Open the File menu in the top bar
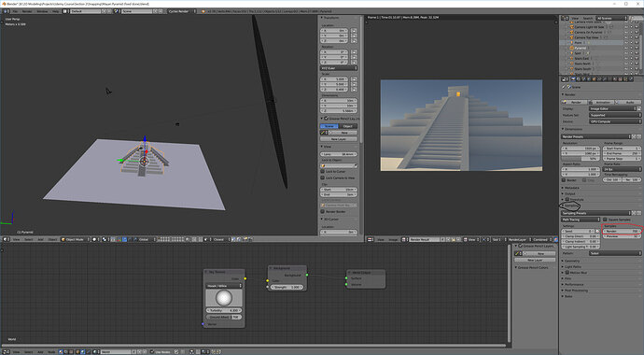644x355 pixels. tap(15, 11)
